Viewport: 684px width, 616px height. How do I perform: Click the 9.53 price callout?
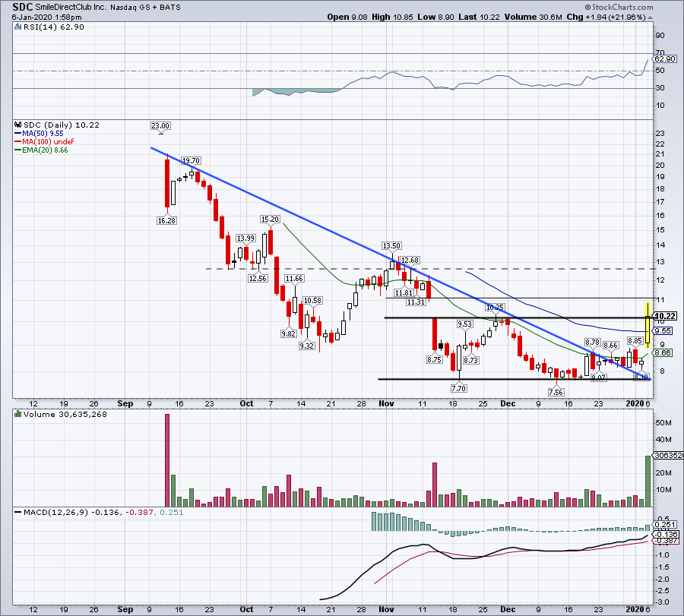[464, 324]
